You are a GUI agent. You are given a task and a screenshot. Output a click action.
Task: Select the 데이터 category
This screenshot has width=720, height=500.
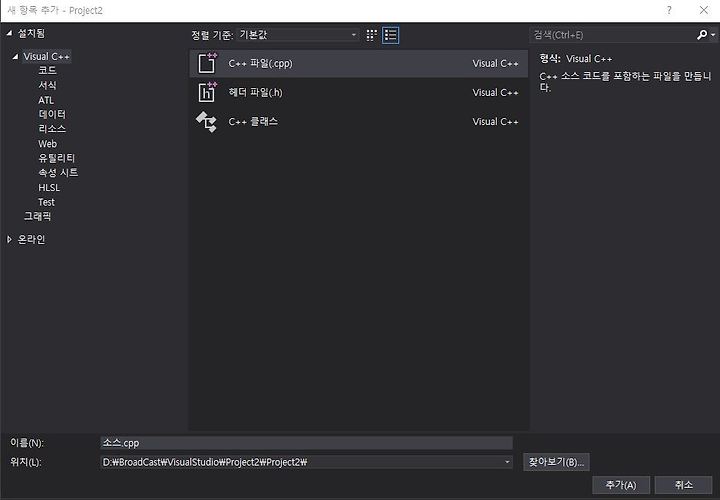52,114
